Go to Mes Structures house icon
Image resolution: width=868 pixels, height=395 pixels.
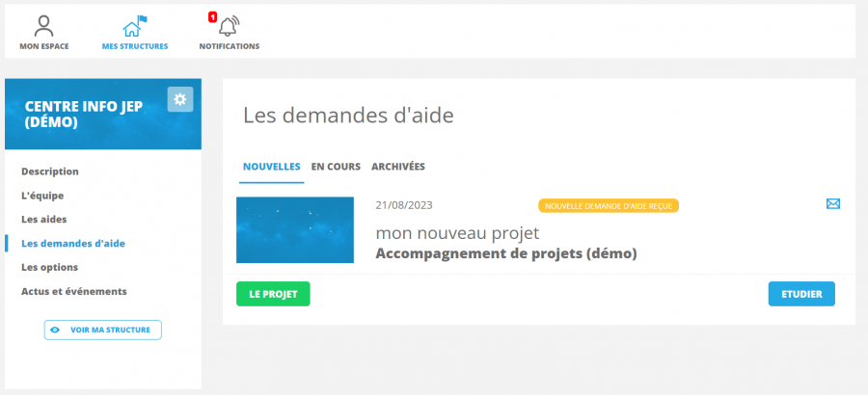[134, 26]
